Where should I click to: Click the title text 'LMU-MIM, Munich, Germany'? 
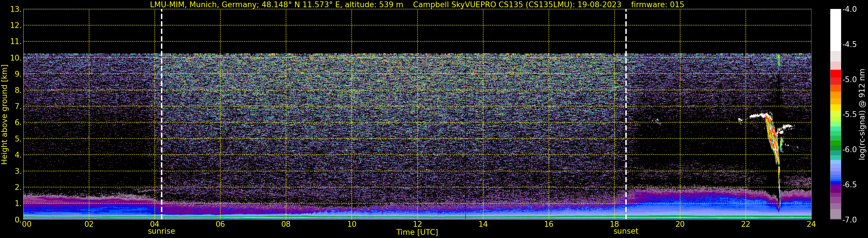click(204, 5)
